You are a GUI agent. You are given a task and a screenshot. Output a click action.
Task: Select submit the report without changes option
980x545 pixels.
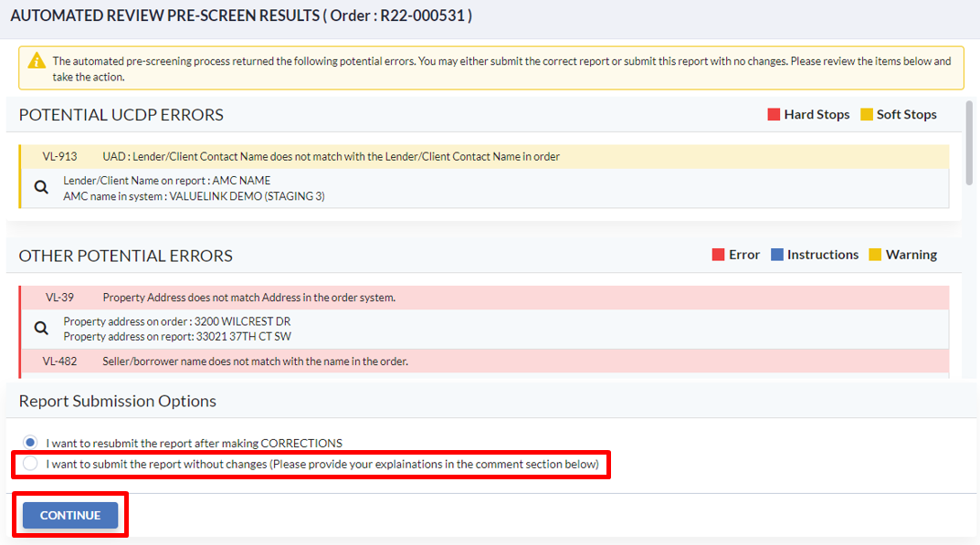pos(30,464)
